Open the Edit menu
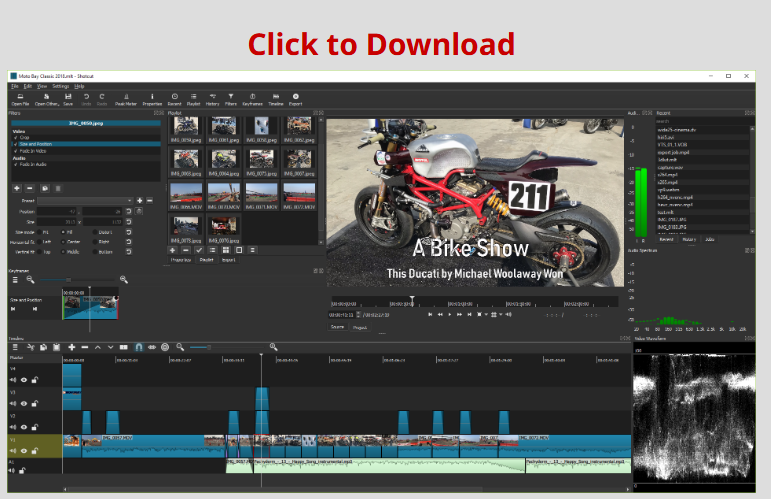 click(28, 86)
